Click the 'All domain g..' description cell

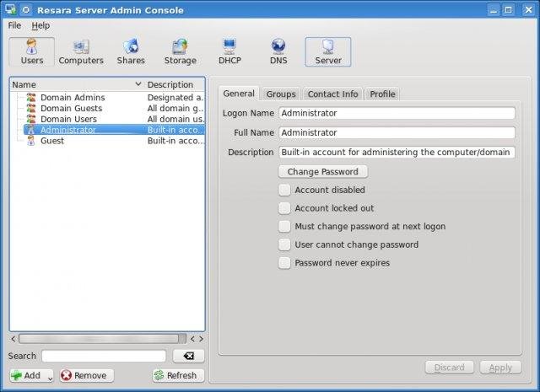[175, 108]
